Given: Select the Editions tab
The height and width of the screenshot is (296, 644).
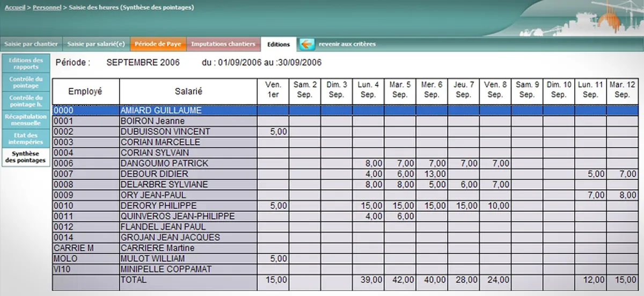Looking at the screenshot, I should click(279, 44).
